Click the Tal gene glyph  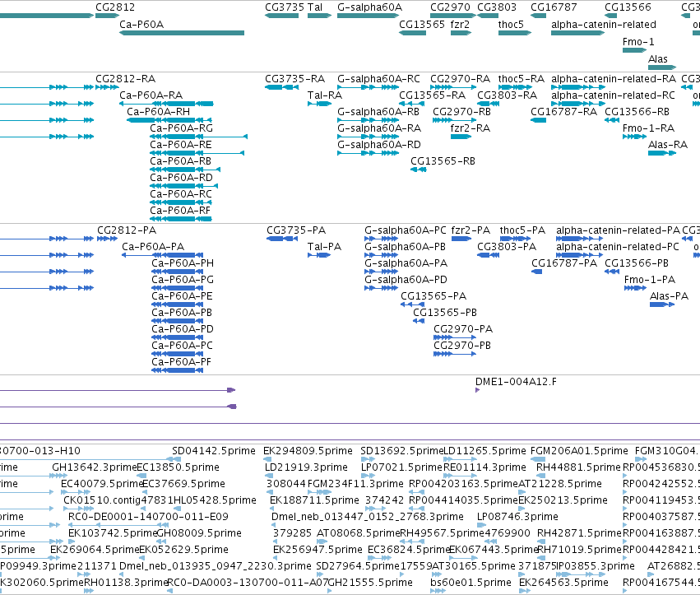coord(320,16)
